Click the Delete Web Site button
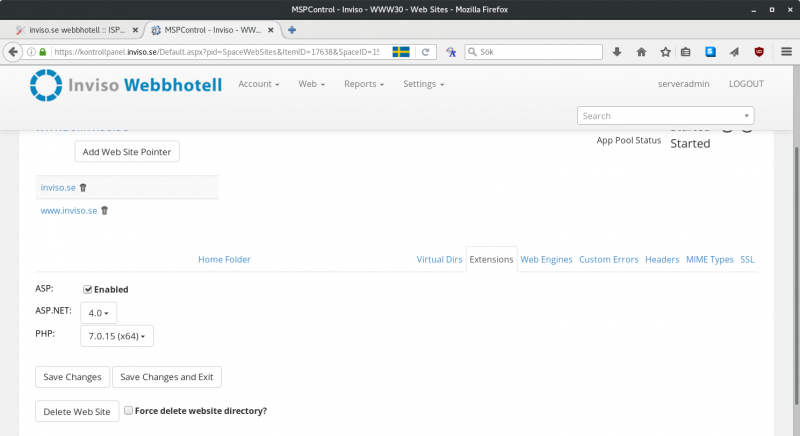 tap(77, 412)
